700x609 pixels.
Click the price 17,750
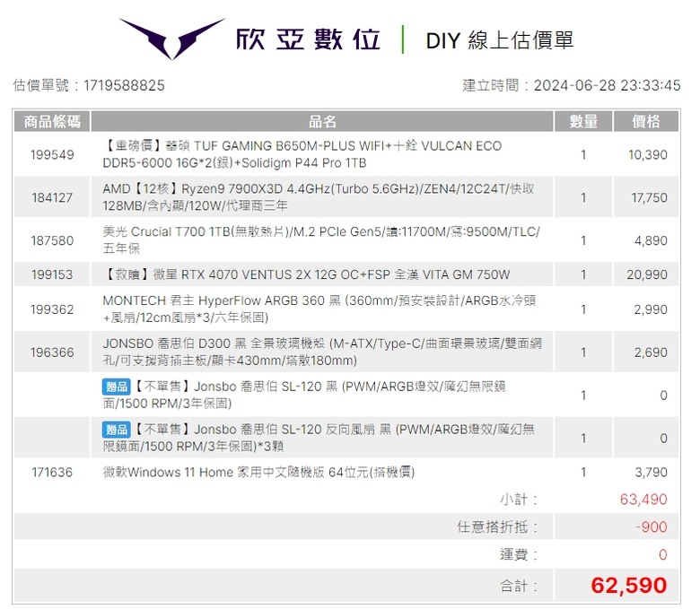[650, 197]
